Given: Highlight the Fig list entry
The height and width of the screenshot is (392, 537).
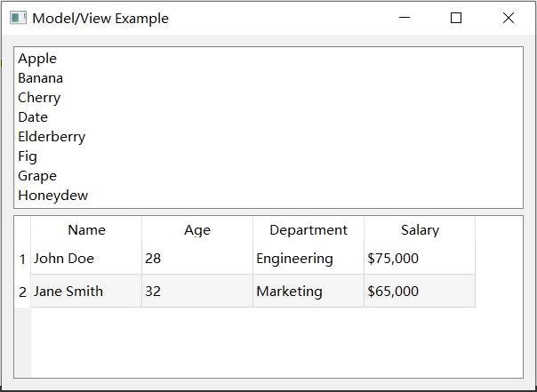Looking at the screenshot, I should [28, 156].
